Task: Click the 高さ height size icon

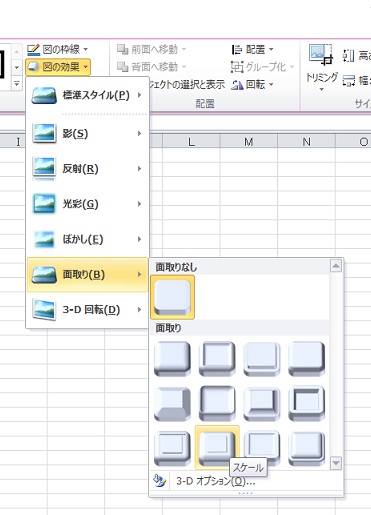Action: (349, 55)
